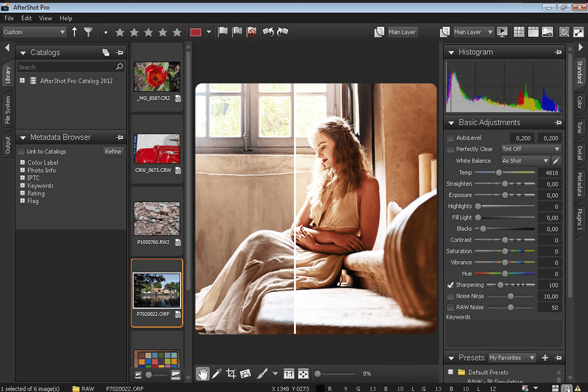Click the filter funnel icon
The width and height of the screenshot is (588, 392).
click(89, 32)
